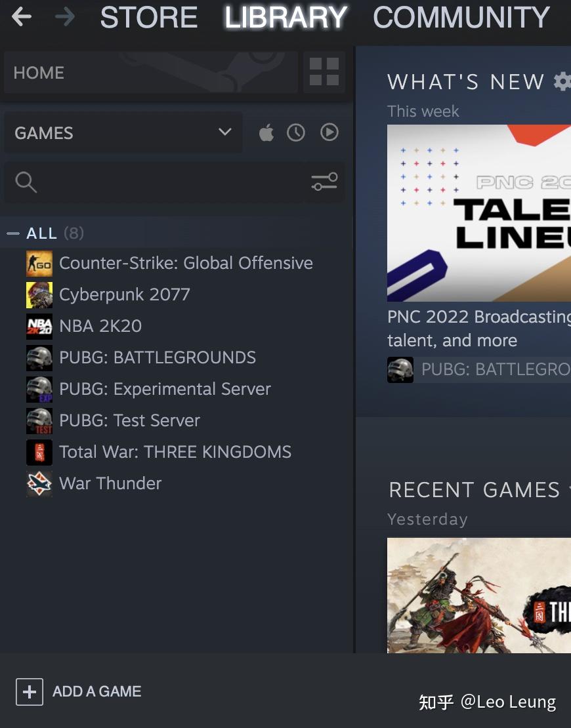Screen dimensions: 571x728
Task: Open the GAMES collection dropdown
Action: point(121,132)
